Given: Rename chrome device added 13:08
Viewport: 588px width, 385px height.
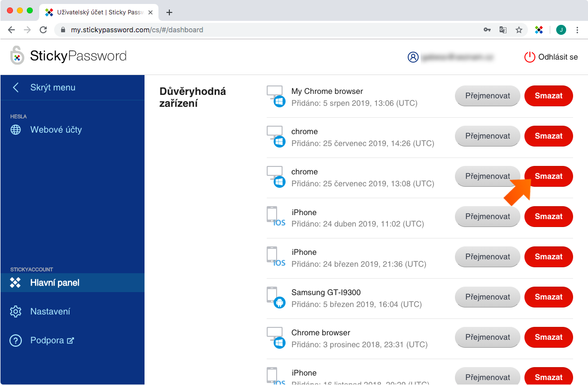Looking at the screenshot, I should tap(488, 176).
